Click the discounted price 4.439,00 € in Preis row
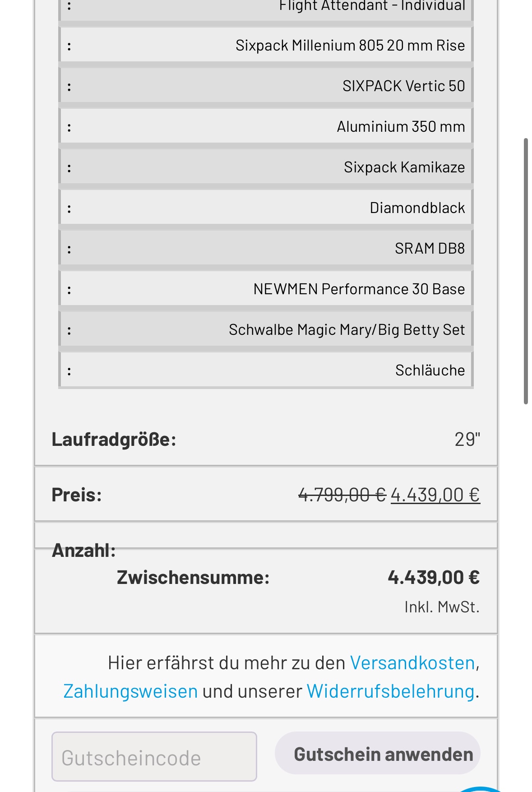Viewport: 532px width, 792px height. click(435, 495)
